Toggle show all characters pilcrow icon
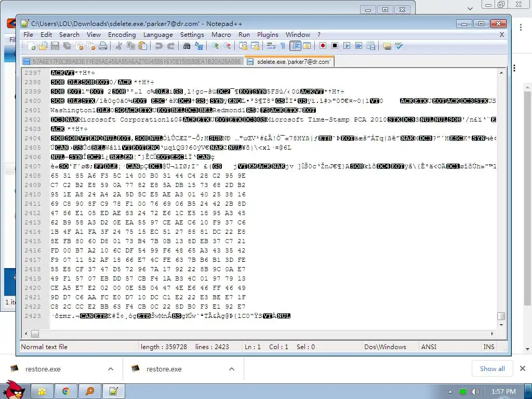 [283, 46]
